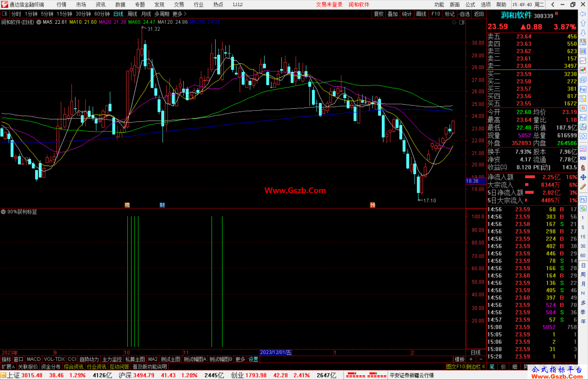This screenshot has height=380, width=588.
Task: Toggle the info panel icon at chart top-right
Action: (462, 22)
